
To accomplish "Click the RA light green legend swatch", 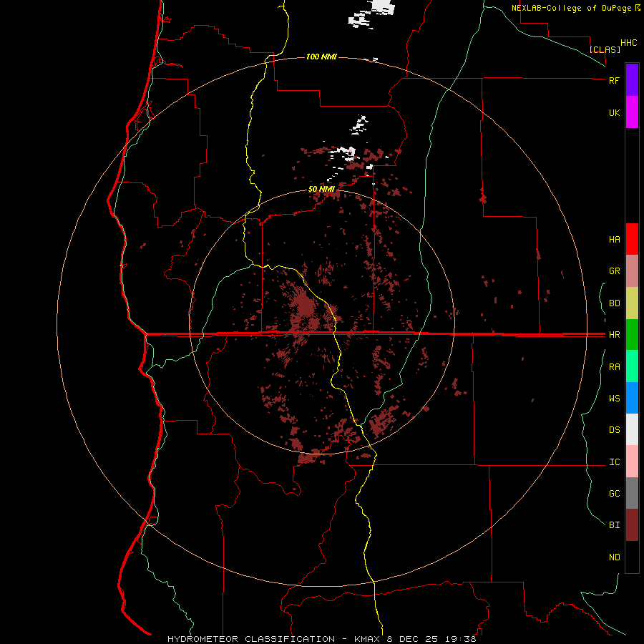I will pyautogui.click(x=632, y=366).
